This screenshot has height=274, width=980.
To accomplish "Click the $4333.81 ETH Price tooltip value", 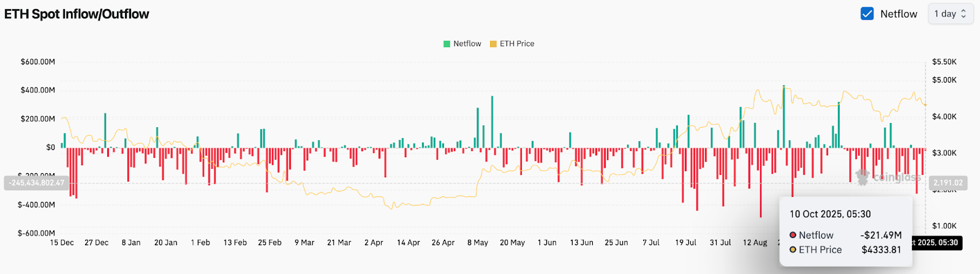I will click(x=881, y=250).
